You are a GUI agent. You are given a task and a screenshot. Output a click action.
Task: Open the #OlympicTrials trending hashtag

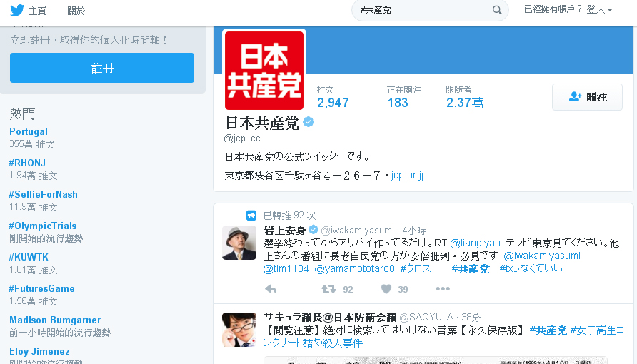pyautogui.click(x=43, y=226)
